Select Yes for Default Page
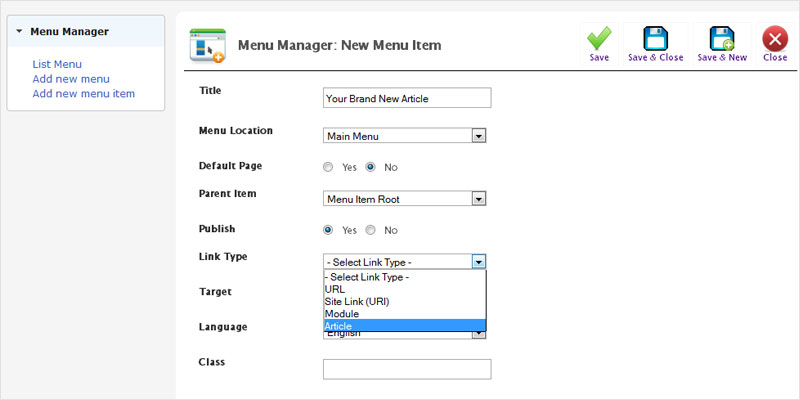Image resolution: width=800 pixels, height=400 pixels. 329,167
